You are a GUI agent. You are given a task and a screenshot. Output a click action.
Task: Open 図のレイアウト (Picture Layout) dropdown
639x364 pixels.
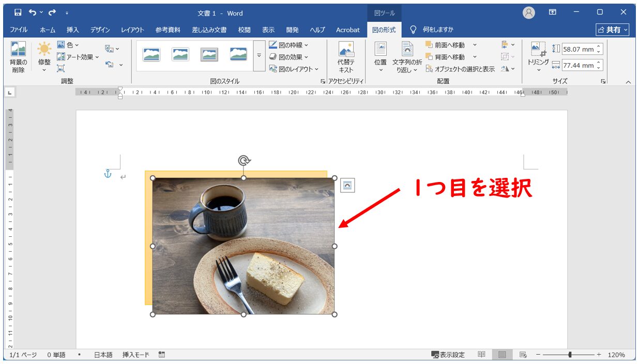tap(294, 69)
